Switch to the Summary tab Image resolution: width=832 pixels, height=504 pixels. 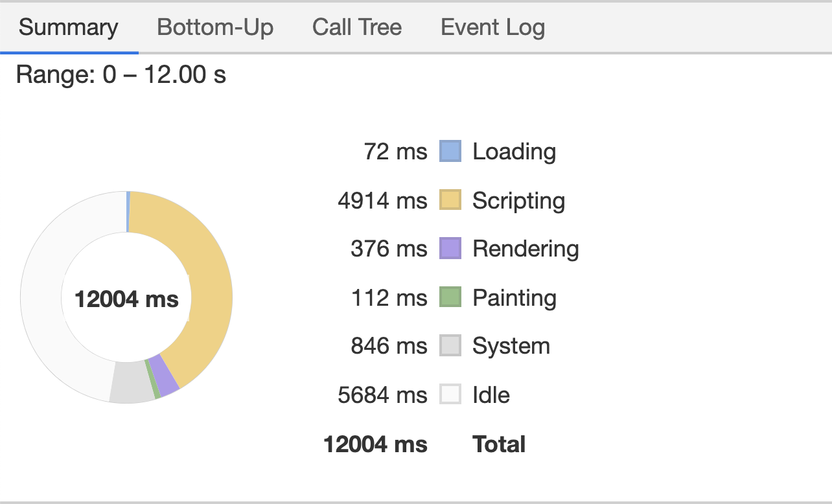click(x=69, y=28)
